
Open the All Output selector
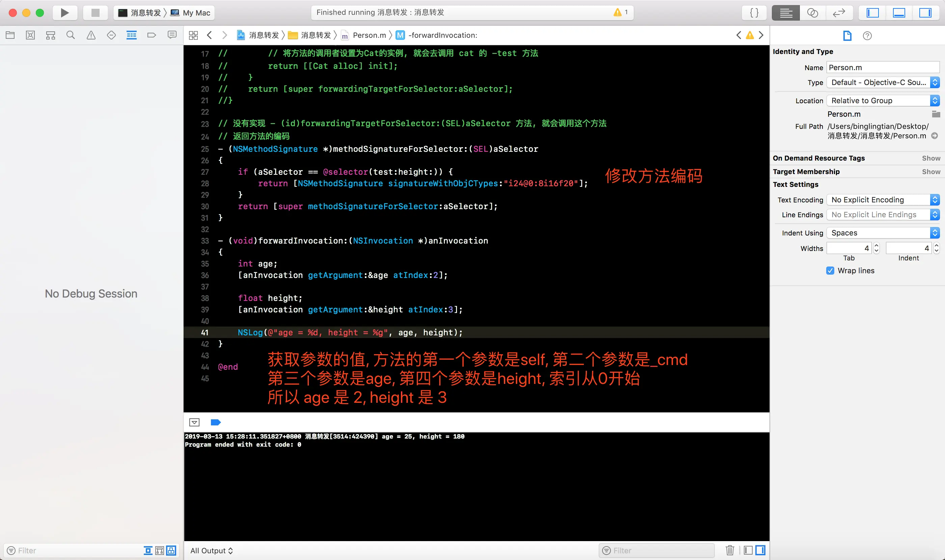211,551
